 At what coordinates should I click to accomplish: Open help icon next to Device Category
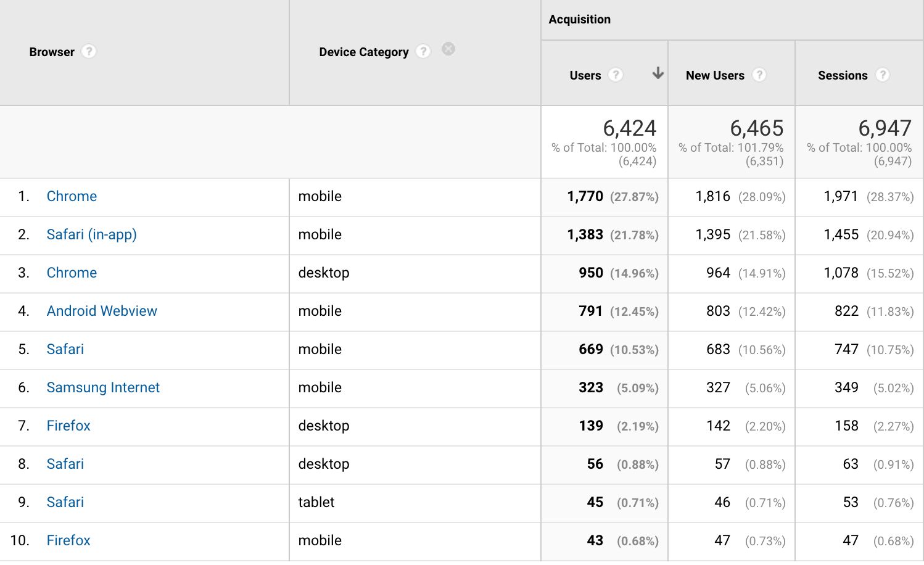pyautogui.click(x=423, y=51)
